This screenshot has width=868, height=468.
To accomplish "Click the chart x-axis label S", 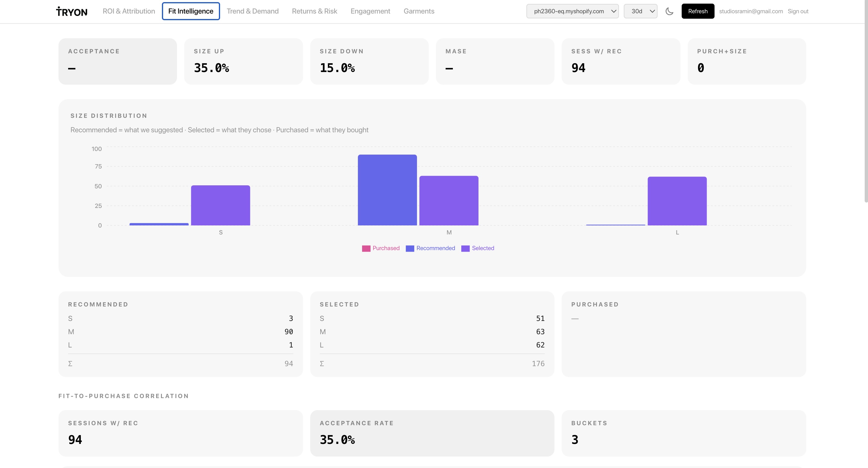I will (x=221, y=232).
